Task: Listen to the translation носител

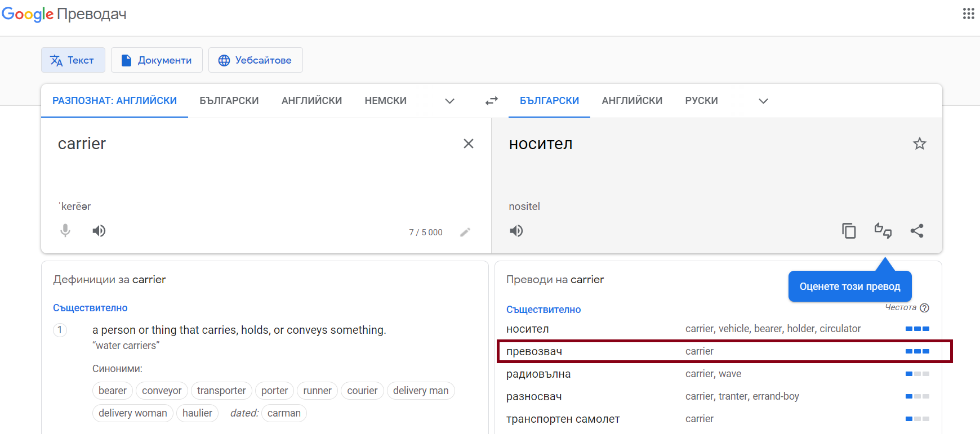Action: tap(516, 231)
